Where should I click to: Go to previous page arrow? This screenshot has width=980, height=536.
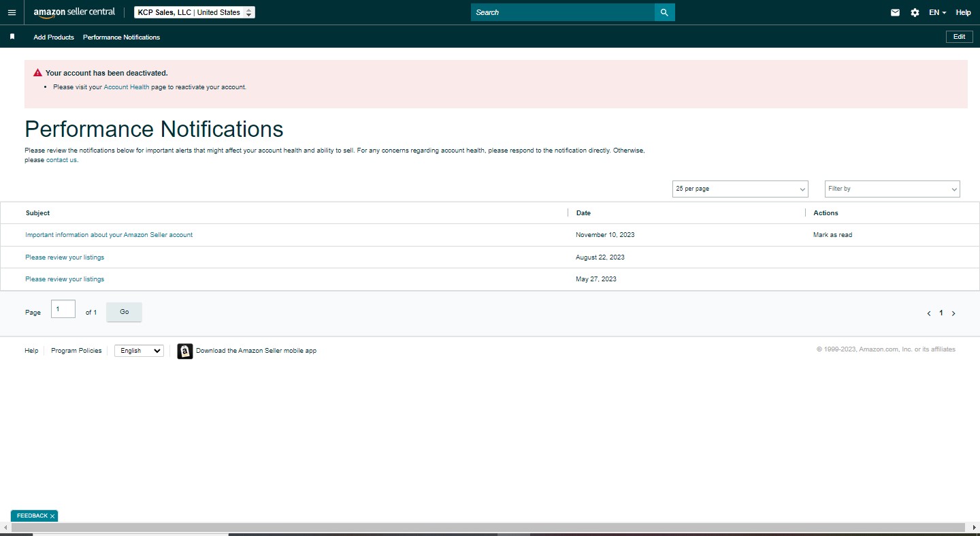click(x=929, y=313)
